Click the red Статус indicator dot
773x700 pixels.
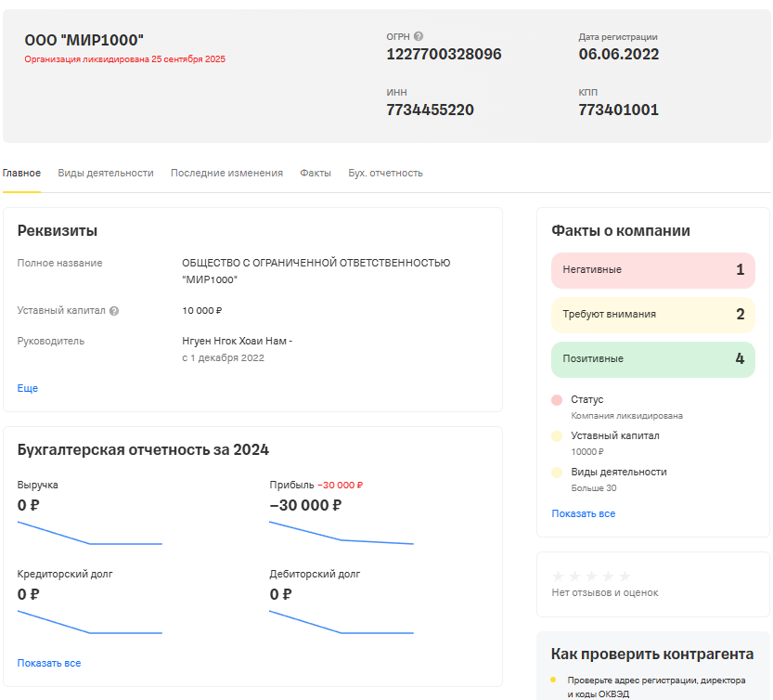tap(557, 400)
